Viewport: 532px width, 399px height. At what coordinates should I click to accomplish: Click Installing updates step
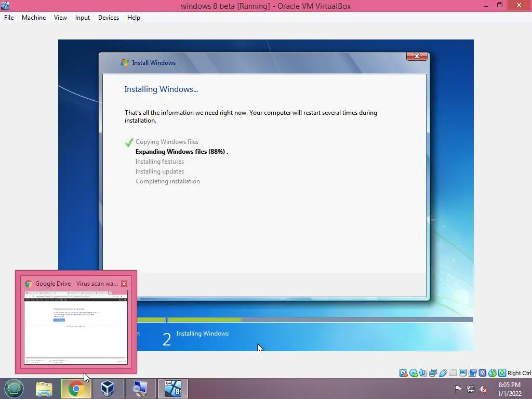point(159,171)
